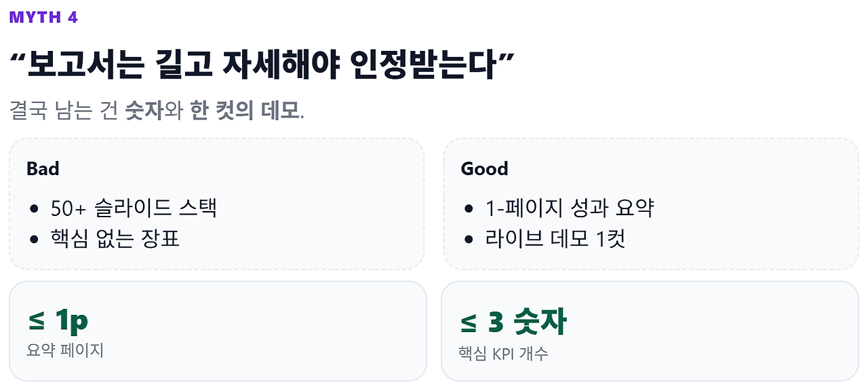The image size is (868, 389).
Task: Click the "핵심 없는 장표" bullet text
Action: click(x=115, y=238)
